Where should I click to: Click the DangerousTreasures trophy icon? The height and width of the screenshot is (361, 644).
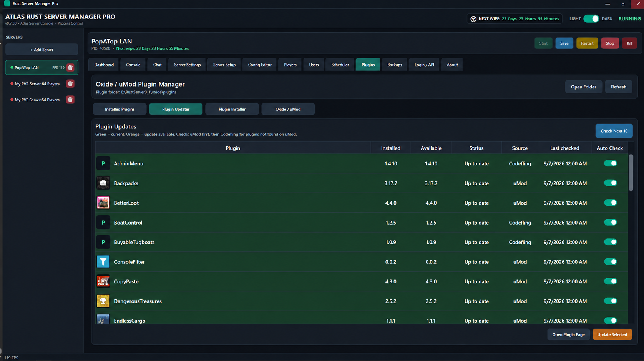[x=103, y=301]
